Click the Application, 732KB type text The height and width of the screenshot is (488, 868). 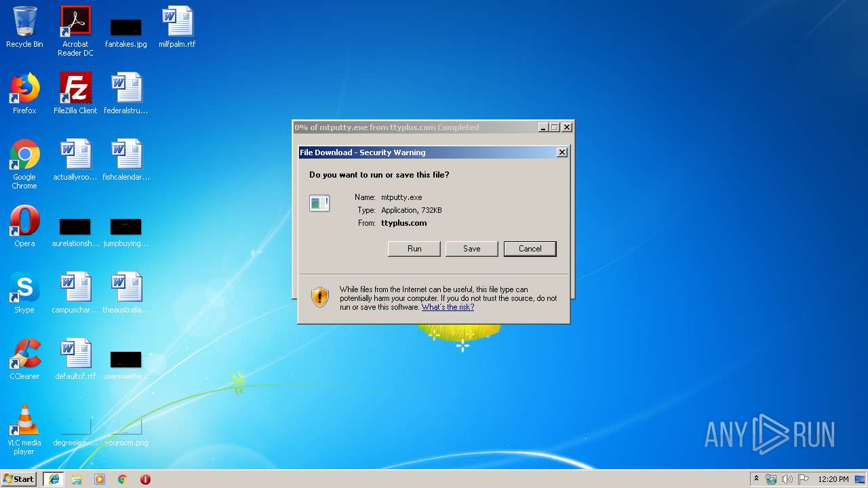[x=412, y=210]
